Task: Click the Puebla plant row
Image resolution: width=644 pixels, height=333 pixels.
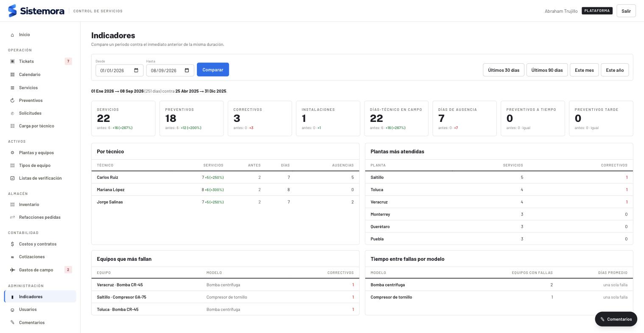Action: coord(499,239)
